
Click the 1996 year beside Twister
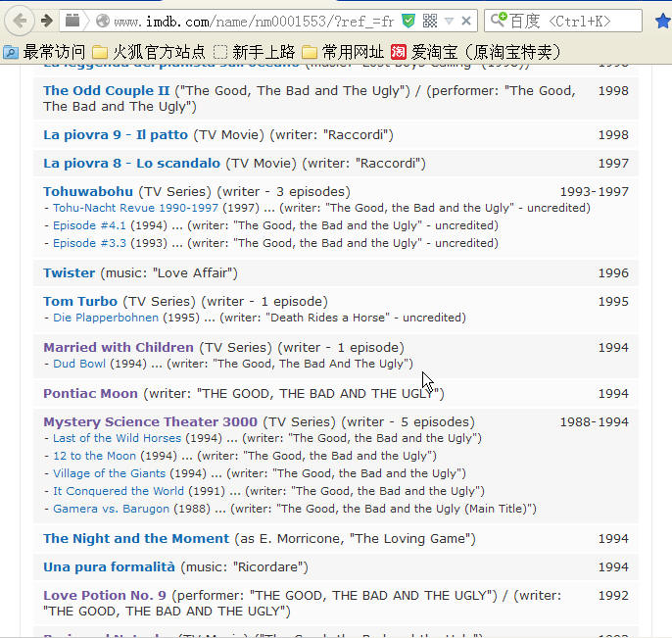pyautogui.click(x=613, y=273)
